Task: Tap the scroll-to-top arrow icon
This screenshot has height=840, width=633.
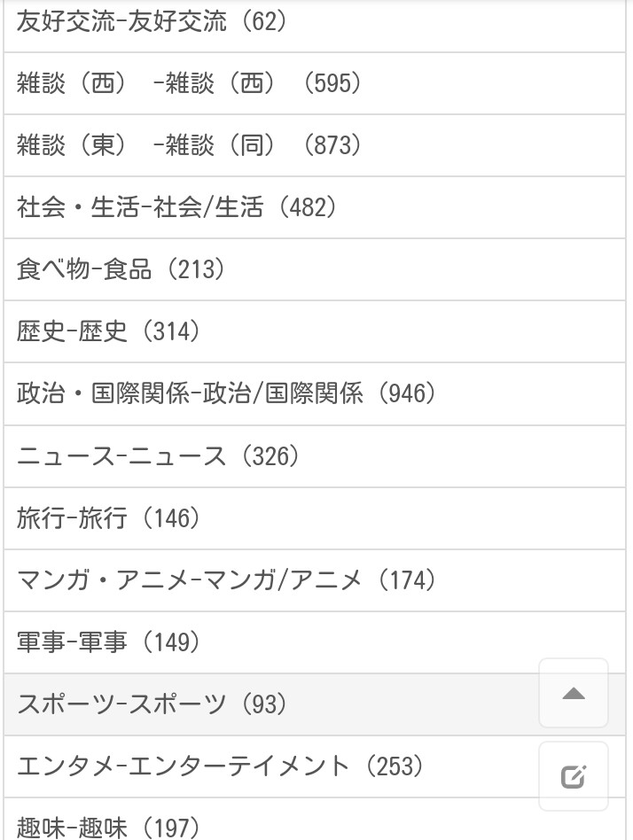Action: (574, 694)
